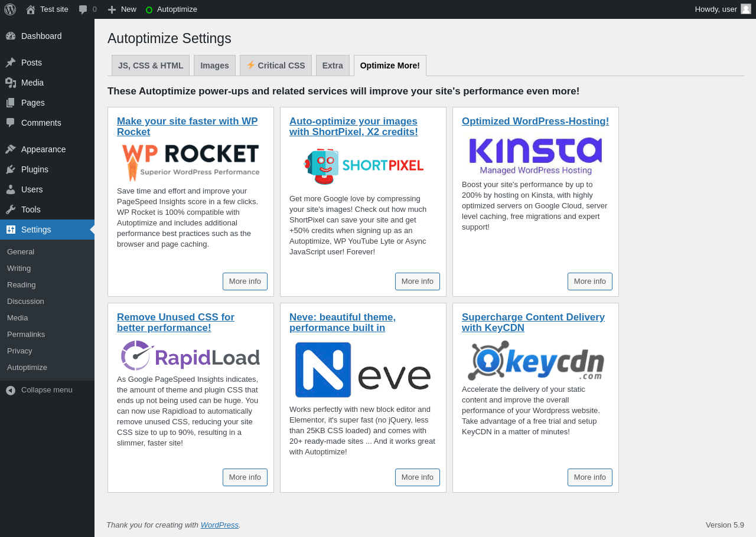Click More info for Kinsta hosting
This screenshot has height=537, width=756.
click(590, 281)
